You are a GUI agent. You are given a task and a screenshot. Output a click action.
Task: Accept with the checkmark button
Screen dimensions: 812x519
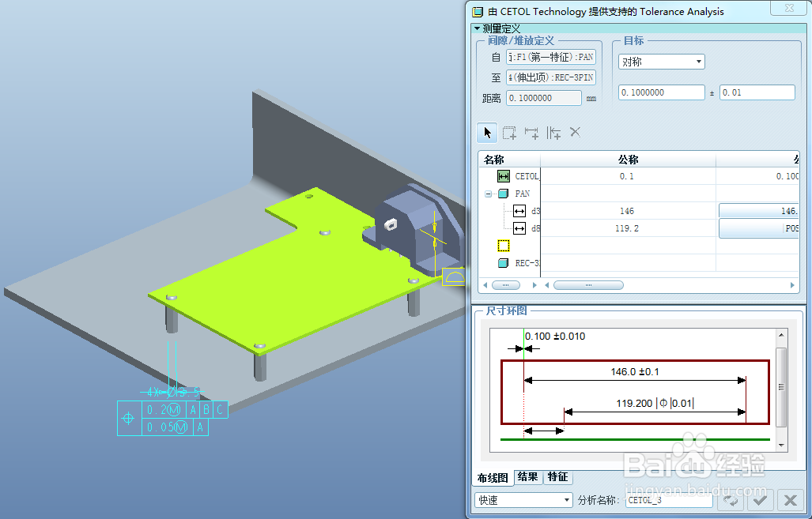[761, 500]
